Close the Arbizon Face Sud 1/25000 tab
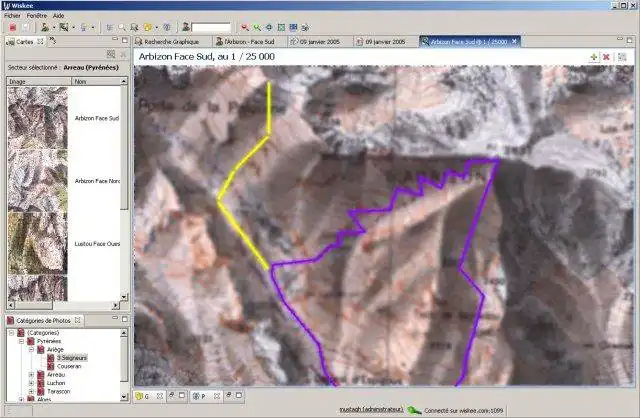 514,41
